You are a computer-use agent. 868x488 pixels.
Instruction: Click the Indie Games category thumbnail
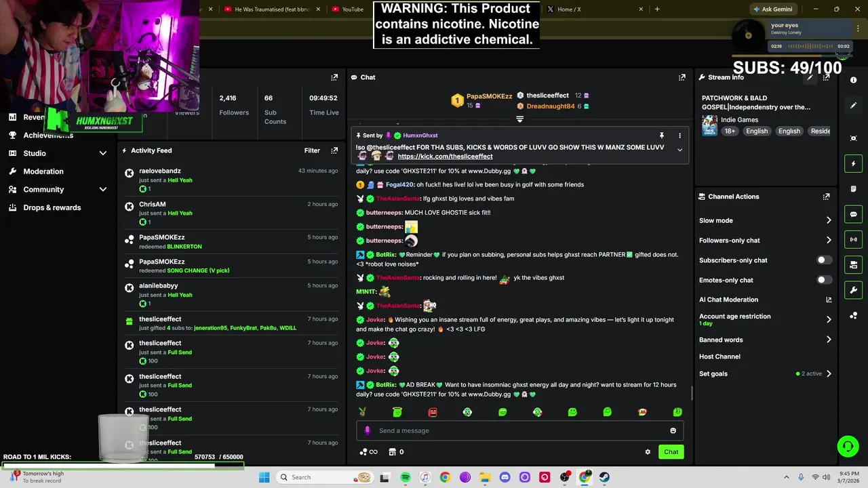[x=709, y=125]
